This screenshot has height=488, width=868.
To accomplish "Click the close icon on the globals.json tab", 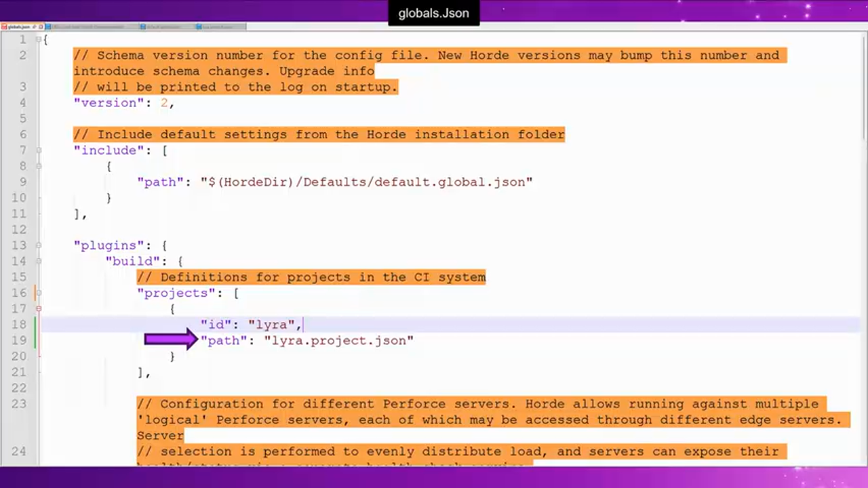I will pyautogui.click(x=41, y=27).
